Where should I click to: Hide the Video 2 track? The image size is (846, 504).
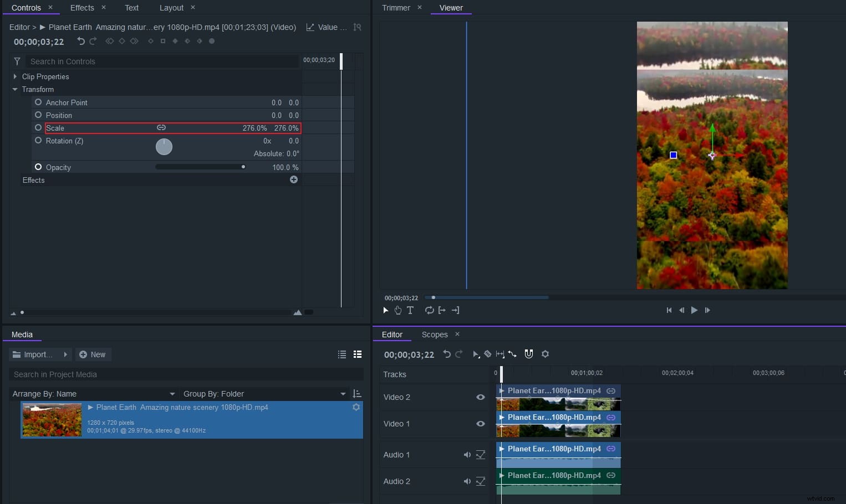click(x=480, y=397)
